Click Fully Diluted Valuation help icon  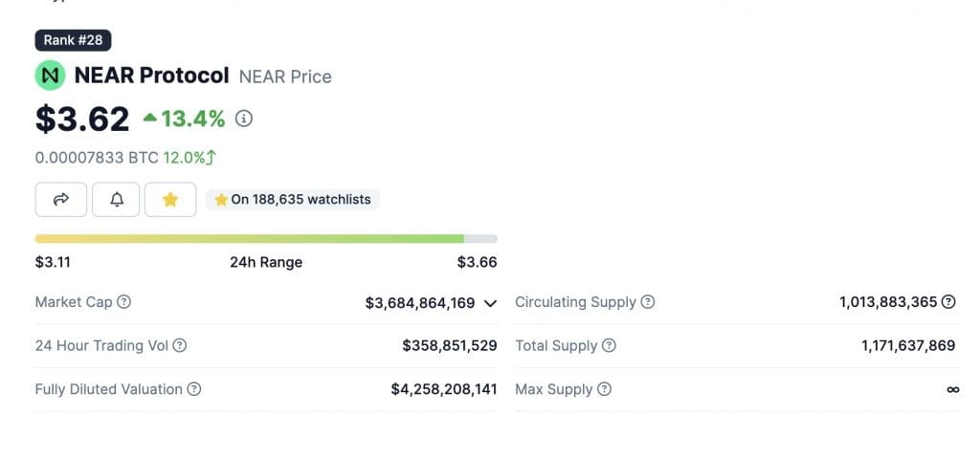194,389
